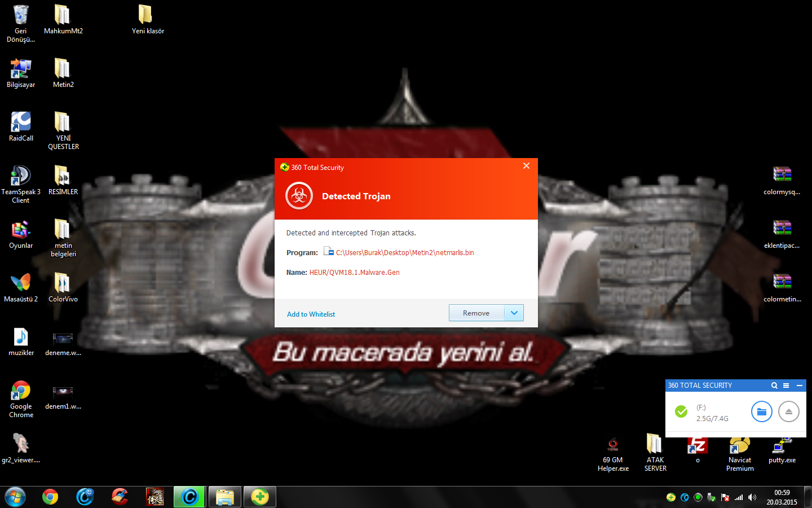Select the Oyunlar desktop icon
The image size is (812, 508).
click(x=21, y=234)
